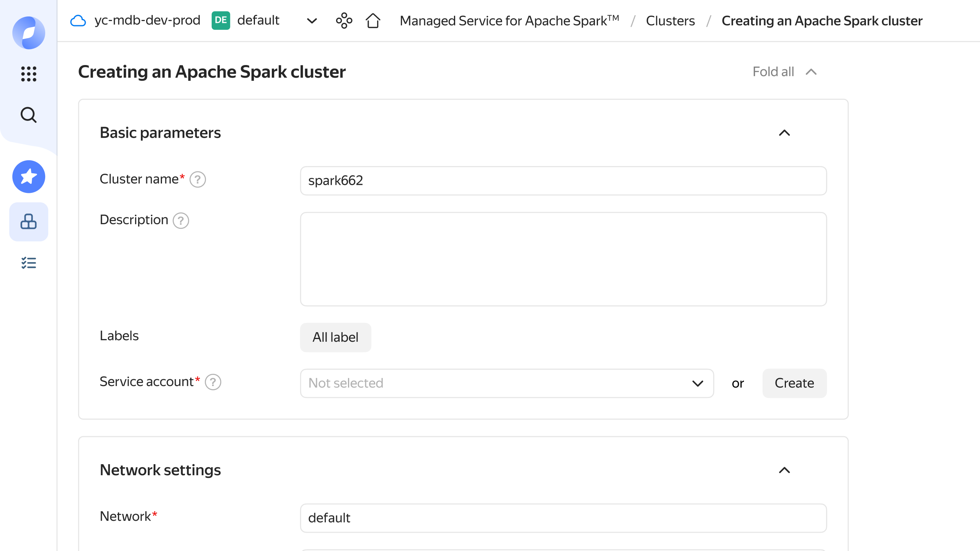Expand the folder selector chevron near default
This screenshot has height=551, width=980.
pos(312,21)
